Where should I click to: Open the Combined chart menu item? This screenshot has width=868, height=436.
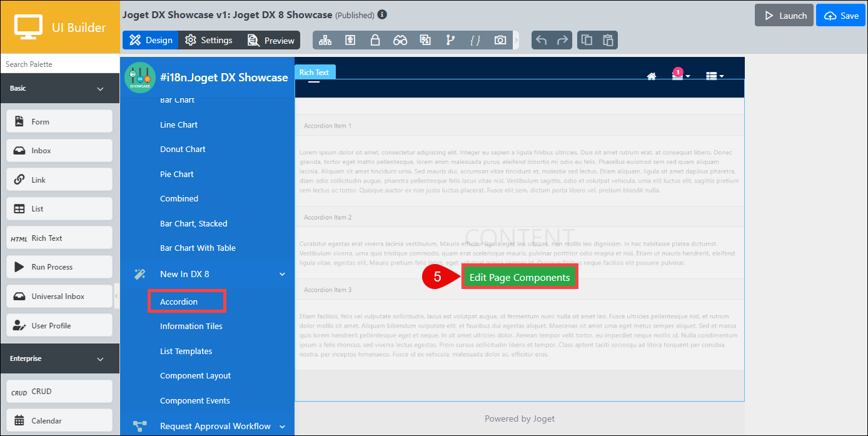pos(179,198)
